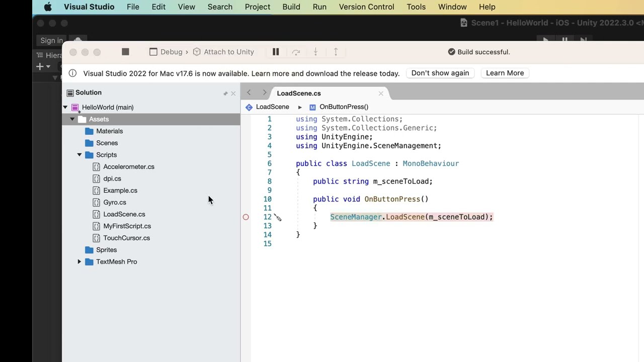Click the Sign in button in Unity window
The width and height of the screenshot is (644, 362).
click(52, 41)
